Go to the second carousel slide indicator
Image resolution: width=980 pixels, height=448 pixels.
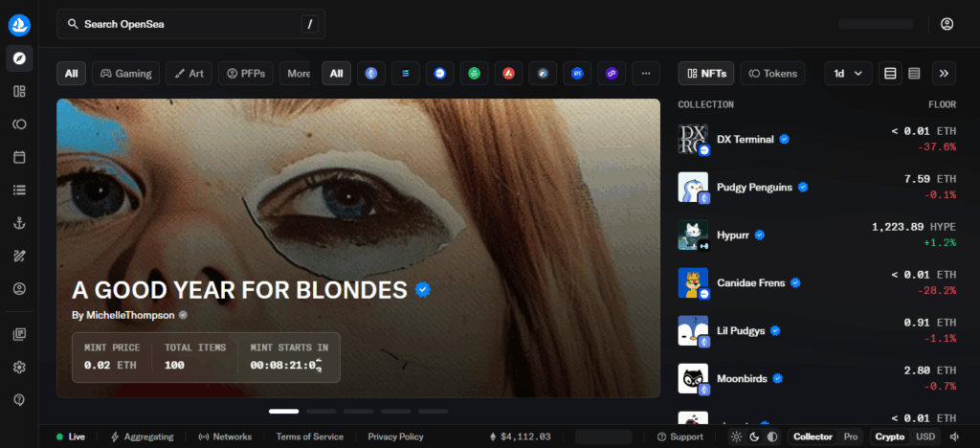coord(321,411)
